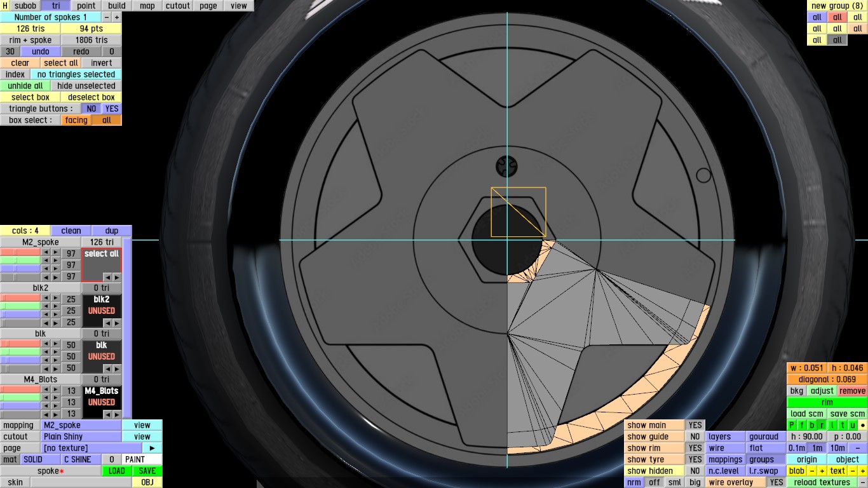Click reload textures button
868x488 pixels.
[822, 482]
